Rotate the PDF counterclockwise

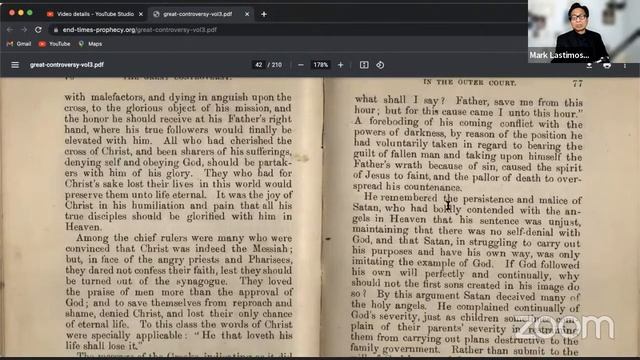pyautogui.click(x=380, y=65)
